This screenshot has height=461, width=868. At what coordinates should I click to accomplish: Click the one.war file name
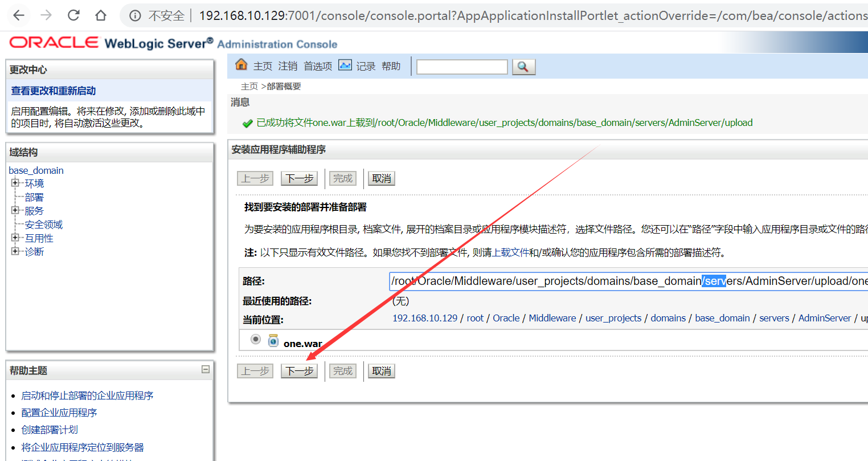click(x=303, y=344)
